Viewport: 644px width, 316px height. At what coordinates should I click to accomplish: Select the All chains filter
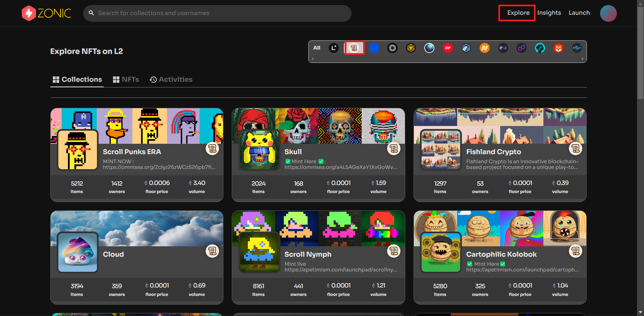317,48
